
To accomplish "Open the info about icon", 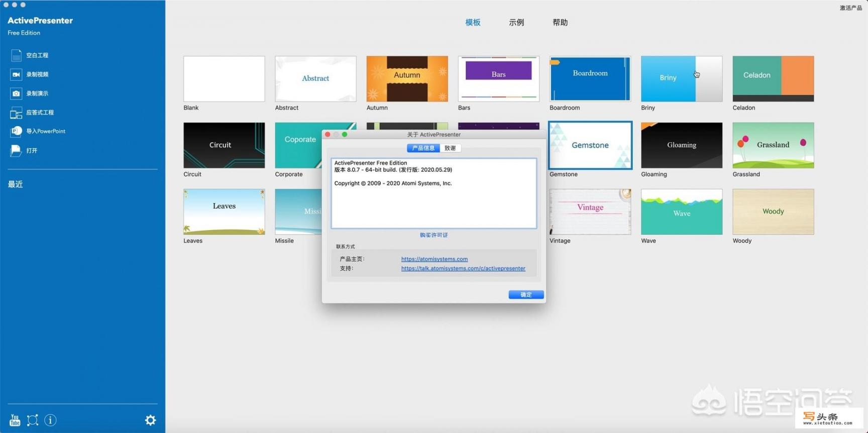I will [x=50, y=420].
